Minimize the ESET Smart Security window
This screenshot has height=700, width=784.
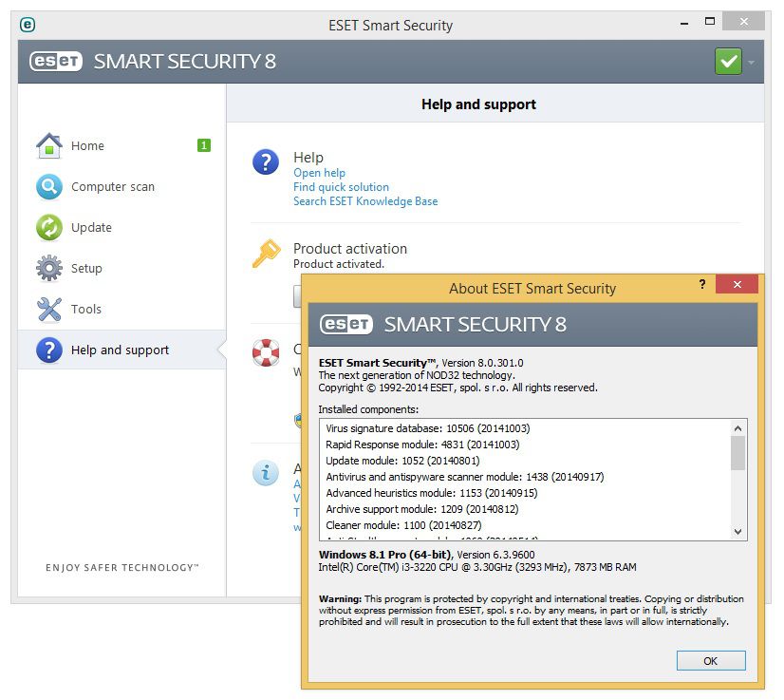click(x=684, y=23)
